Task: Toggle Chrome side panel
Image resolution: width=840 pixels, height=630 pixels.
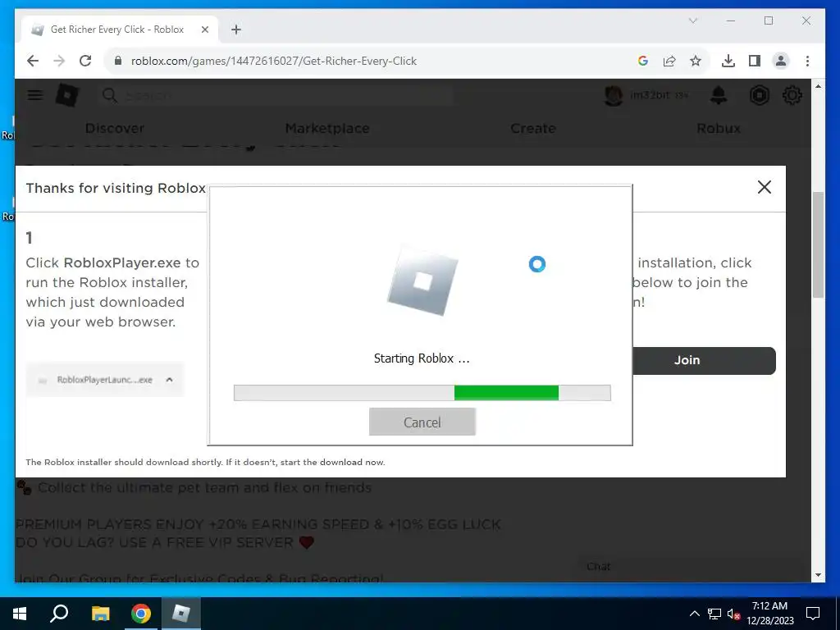Action: pos(755,61)
